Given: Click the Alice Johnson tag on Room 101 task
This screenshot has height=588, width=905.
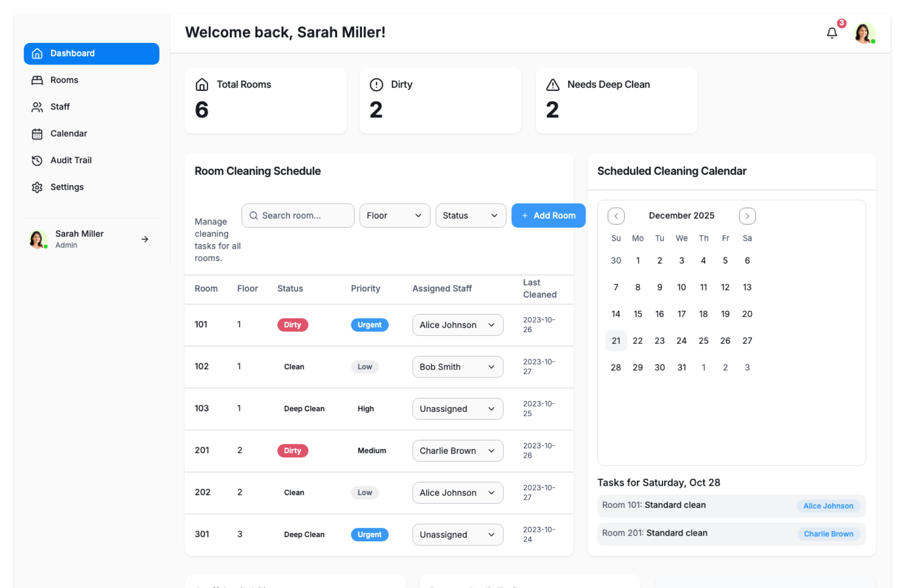Looking at the screenshot, I should coord(828,506).
